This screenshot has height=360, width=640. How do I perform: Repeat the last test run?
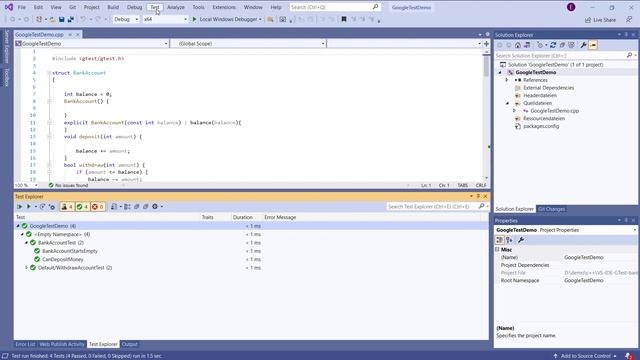pyautogui.click(x=43, y=207)
